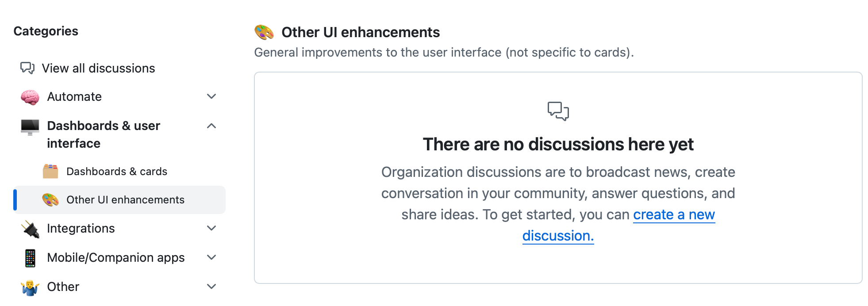Click the discussion bubbles icon next to View all
This screenshot has height=306, width=868.
click(x=27, y=68)
